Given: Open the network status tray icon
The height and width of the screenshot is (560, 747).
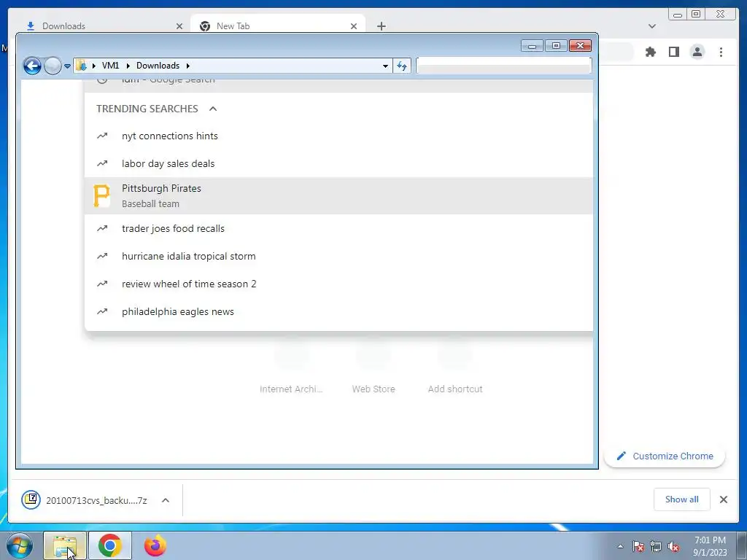Looking at the screenshot, I should (656, 547).
